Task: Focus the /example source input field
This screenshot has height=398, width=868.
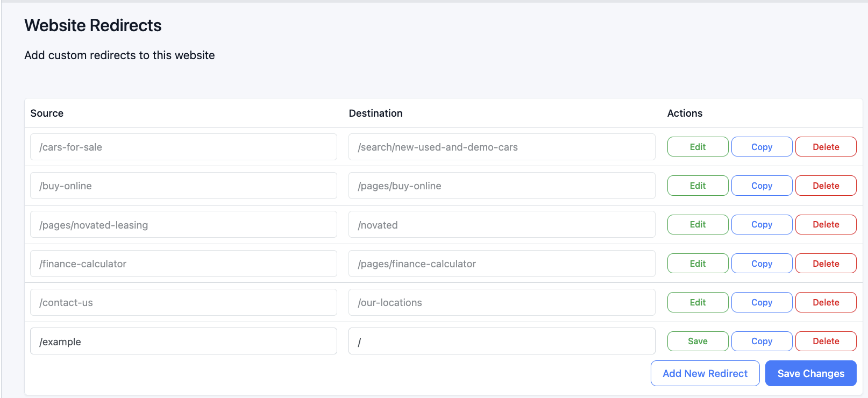Action: tap(183, 342)
